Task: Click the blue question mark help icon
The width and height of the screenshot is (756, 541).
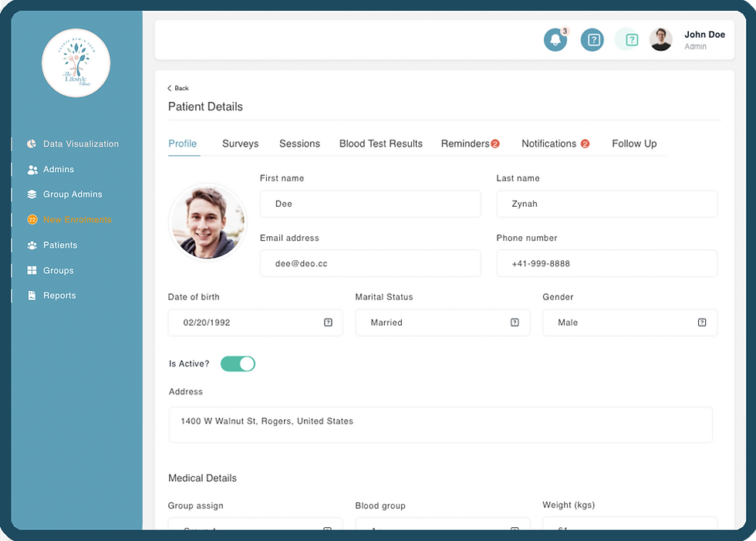Action: (x=592, y=39)
